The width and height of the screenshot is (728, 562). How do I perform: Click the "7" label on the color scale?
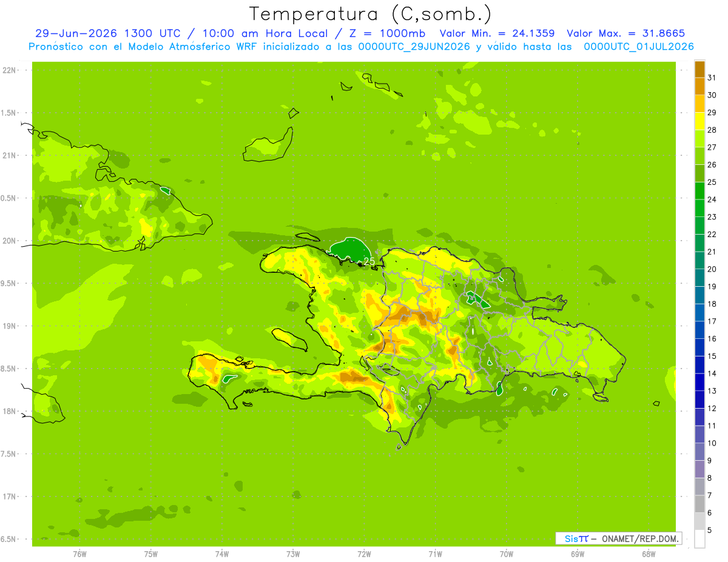point(710,495)
